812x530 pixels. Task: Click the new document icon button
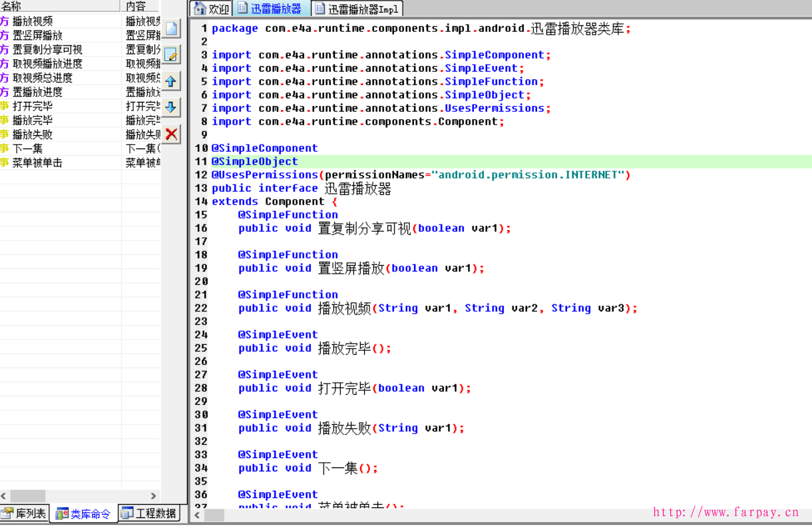172,29
